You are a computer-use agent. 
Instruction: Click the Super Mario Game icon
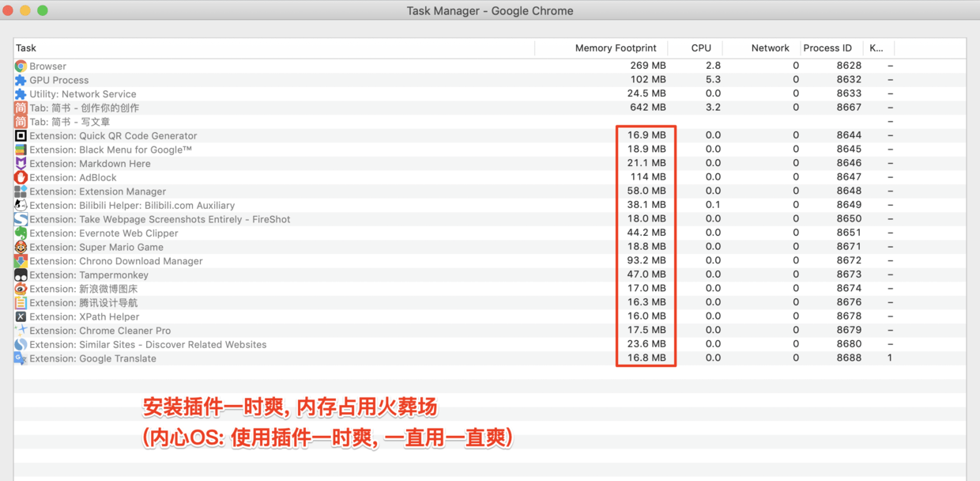[x=21, y=247]
